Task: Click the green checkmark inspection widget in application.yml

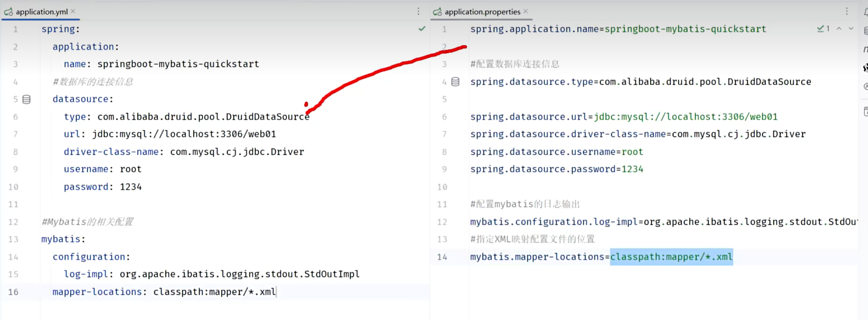Action: pyautogui.click(x=422, y=29)
